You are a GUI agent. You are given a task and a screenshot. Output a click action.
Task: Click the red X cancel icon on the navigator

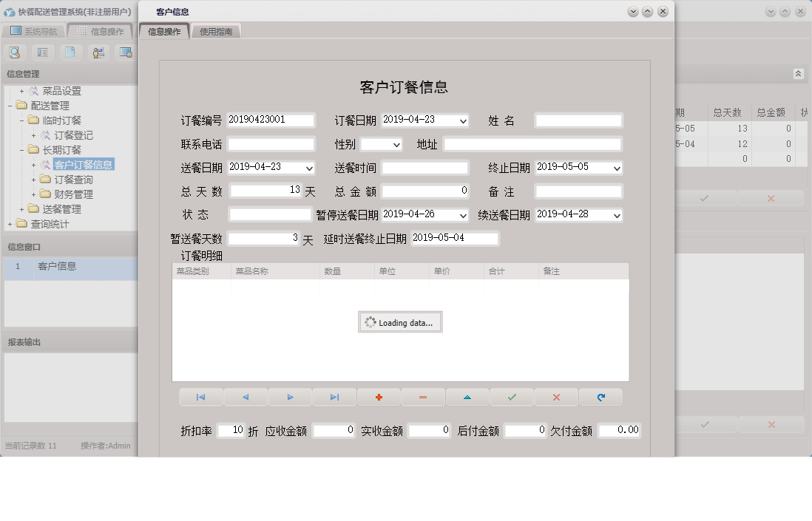(x=556, y=397)
